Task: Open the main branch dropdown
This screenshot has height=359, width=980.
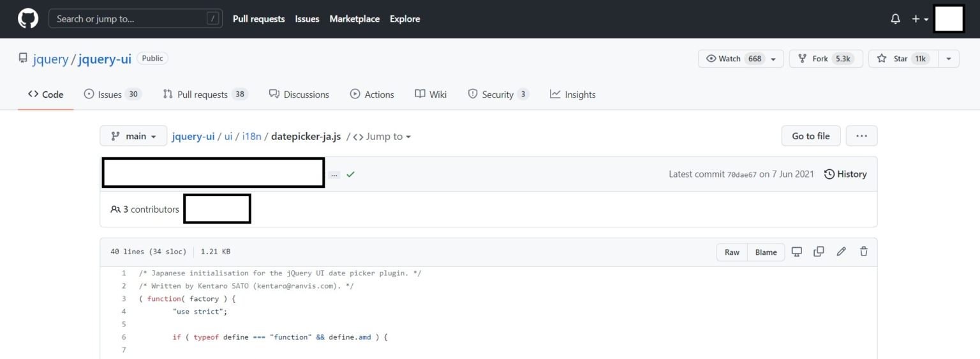Action: pos(133,136)
